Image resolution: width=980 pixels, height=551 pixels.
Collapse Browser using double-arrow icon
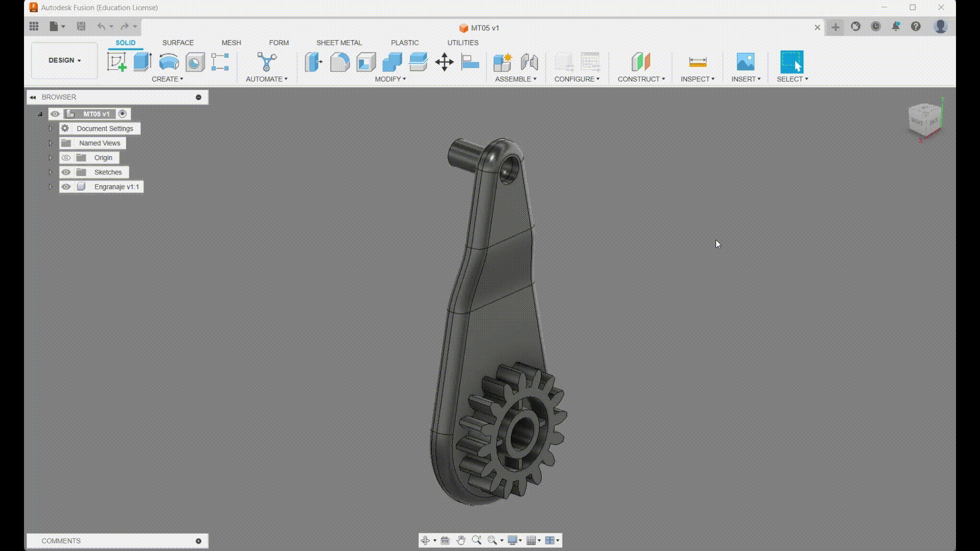(33, 97)
